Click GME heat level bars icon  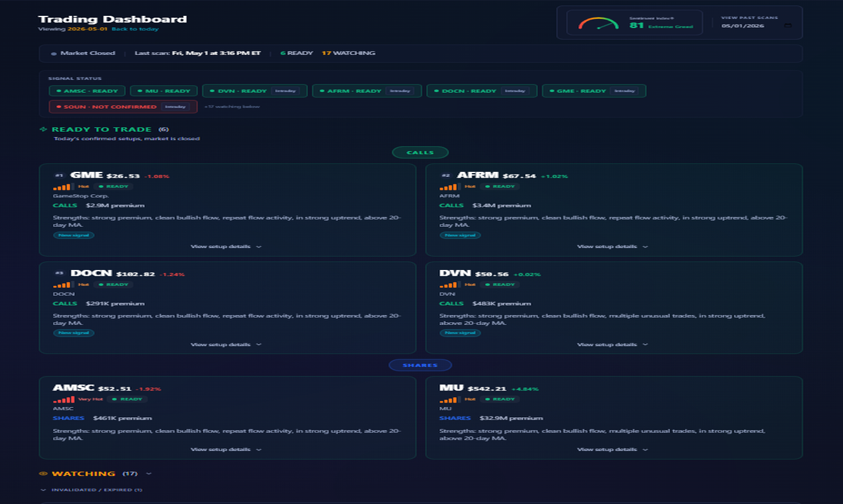pyautogui.click(x=64, y=186)
